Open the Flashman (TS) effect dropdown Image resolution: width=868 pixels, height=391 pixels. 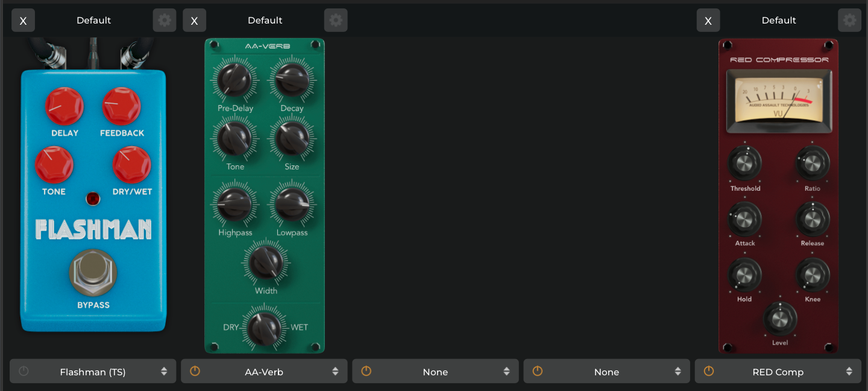93,372
